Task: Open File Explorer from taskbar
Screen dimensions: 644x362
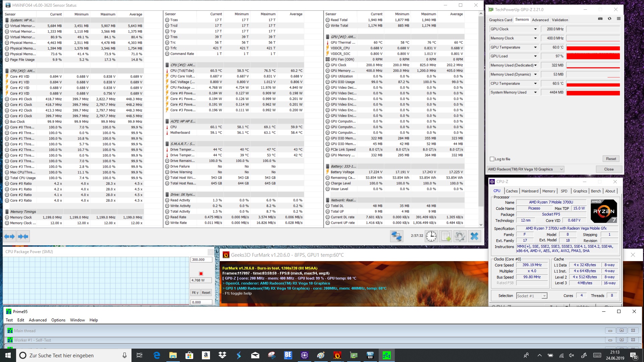Action: [x=173, y=355]
